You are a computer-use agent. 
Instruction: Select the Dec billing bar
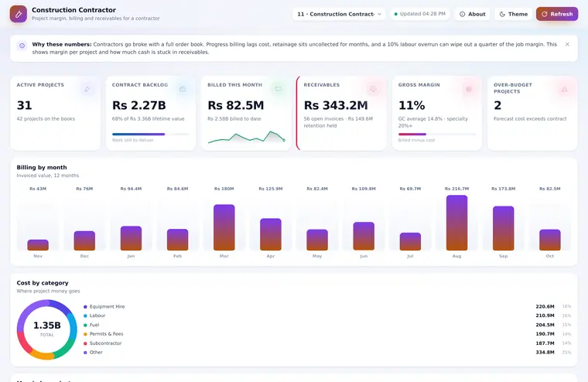pyautogui.click(x=84, y=240)
